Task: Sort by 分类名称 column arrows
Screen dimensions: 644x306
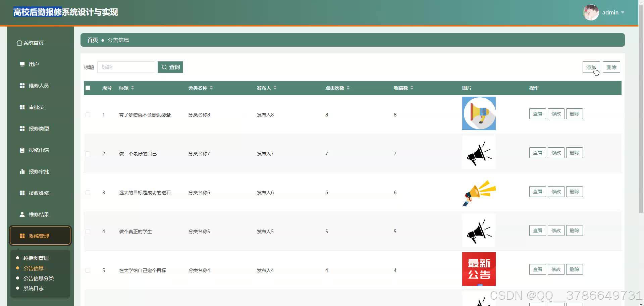Action: coord(211,88)
